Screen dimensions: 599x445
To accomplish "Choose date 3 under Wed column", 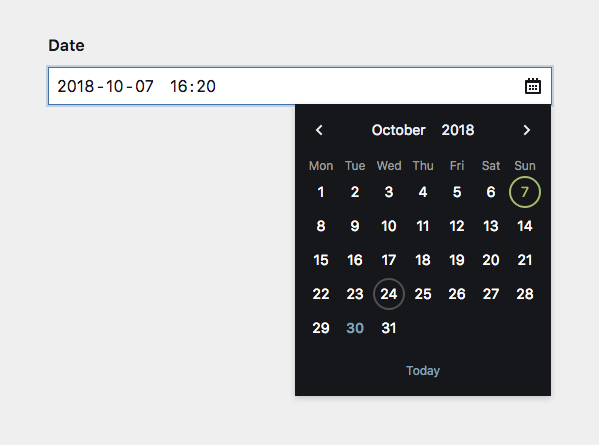I will pyautogui.click(x=389, y=192).
